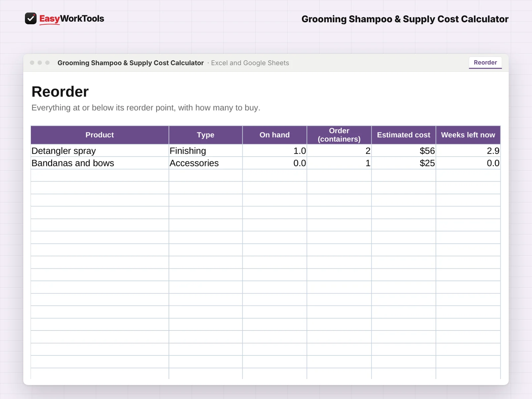Click the $25 estimated cost cell
Image resolution: width=532 pixels, height=399 pixels.
404,163
